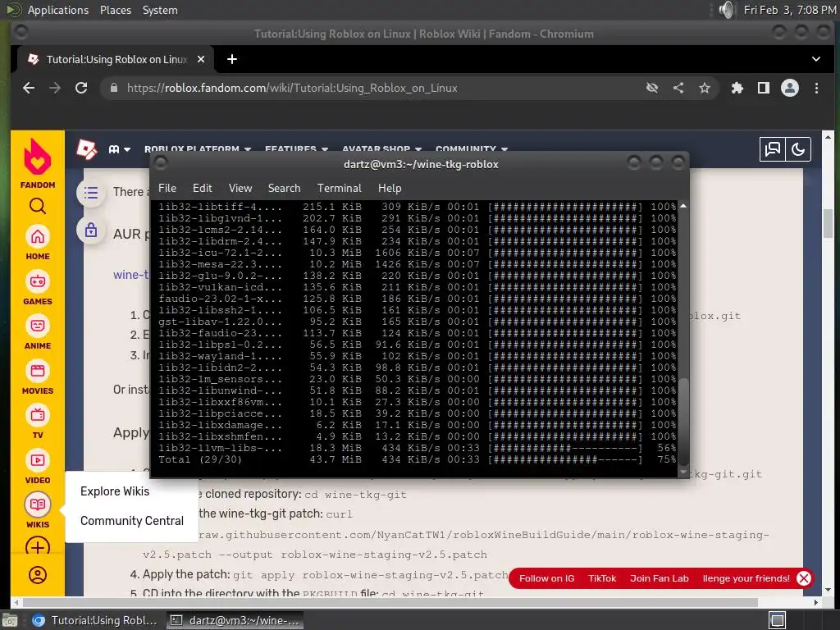Viewport: 840px width, 630px height.
Task: Click the date and time clock
Action: [790, 10]
